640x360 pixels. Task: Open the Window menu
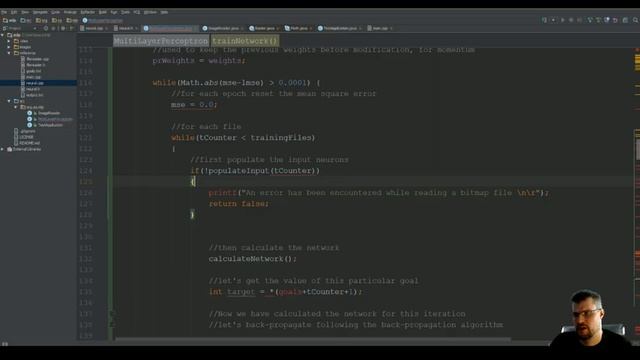tap(150, 12)
